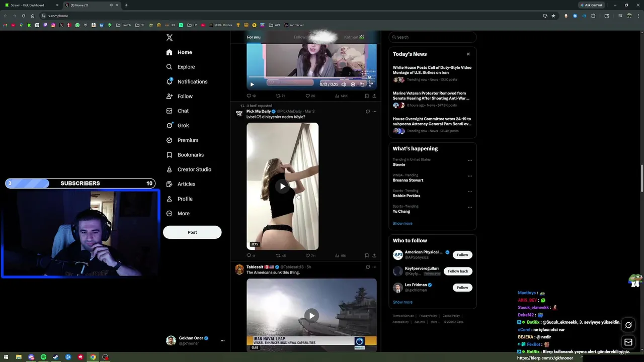Open the Chat section
The width and height of the screenshot is (644, 362).
[178, 111]
